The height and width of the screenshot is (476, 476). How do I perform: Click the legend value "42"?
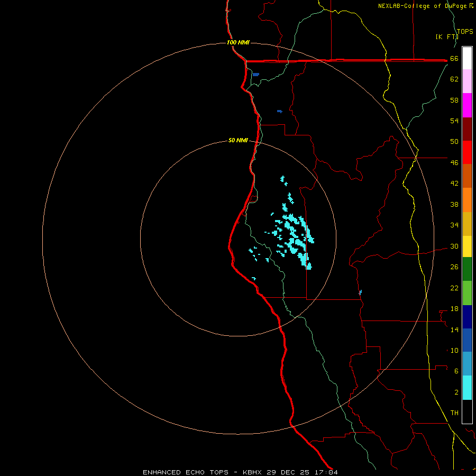pos(454,184)
